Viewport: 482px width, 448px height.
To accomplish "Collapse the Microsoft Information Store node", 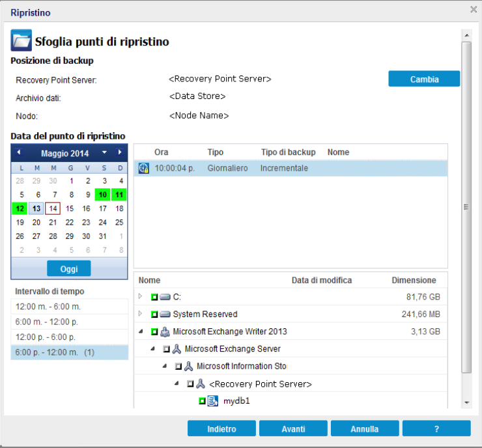I will point(165,366).
